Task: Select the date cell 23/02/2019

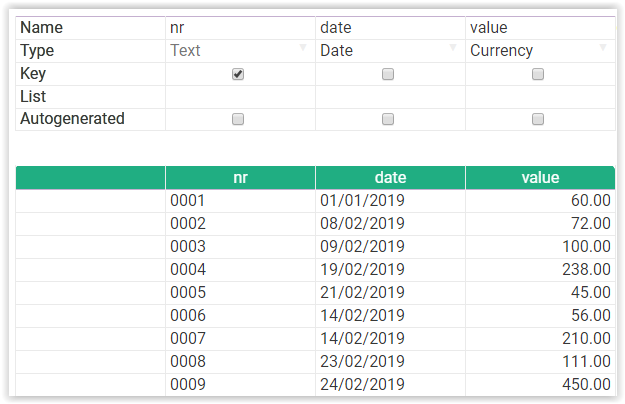Action: 390,362
